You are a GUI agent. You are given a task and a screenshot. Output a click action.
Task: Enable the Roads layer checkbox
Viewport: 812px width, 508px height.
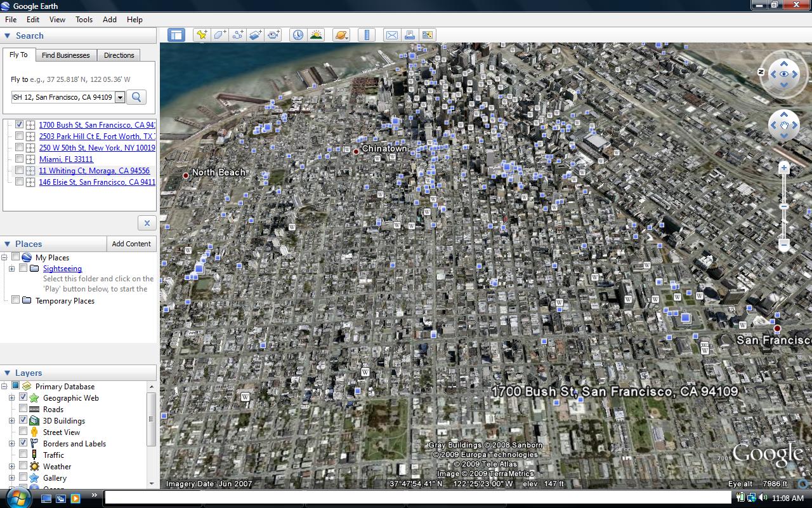(x=23, y=410)
